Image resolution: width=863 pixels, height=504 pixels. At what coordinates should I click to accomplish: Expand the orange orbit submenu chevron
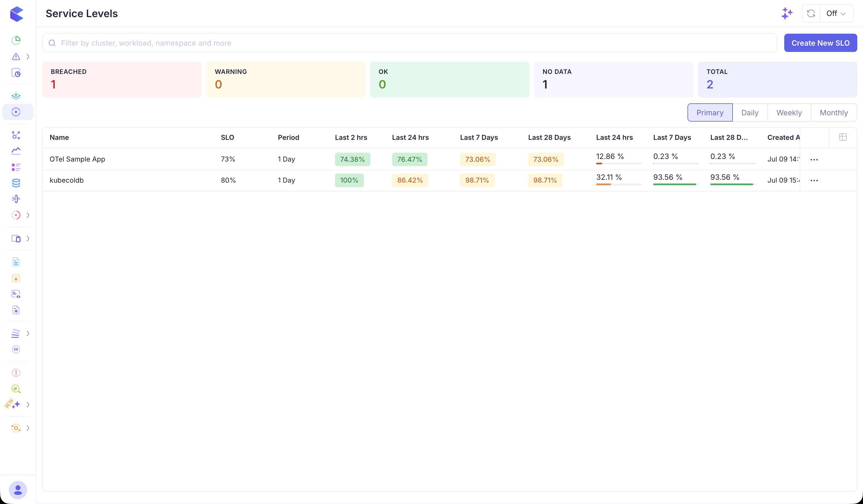coord(28,428)
